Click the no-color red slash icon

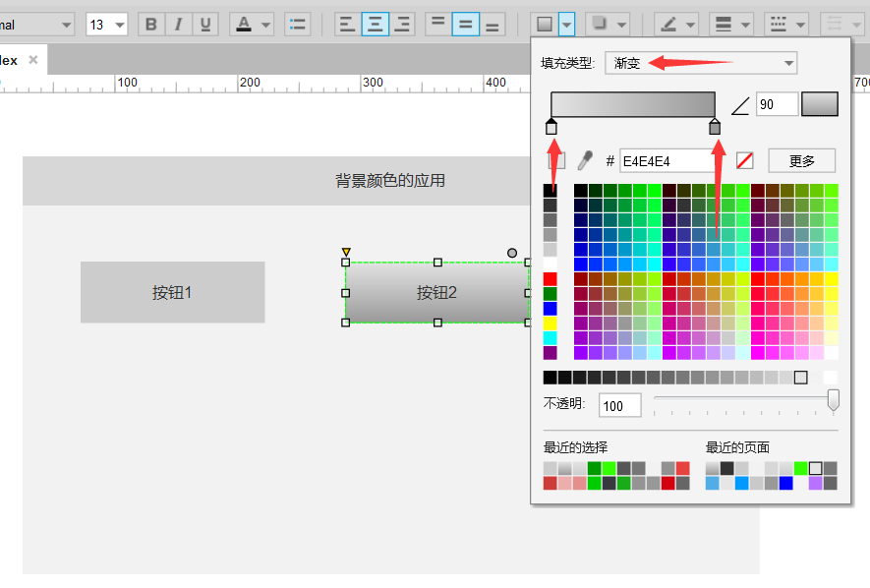coord(744,161)
